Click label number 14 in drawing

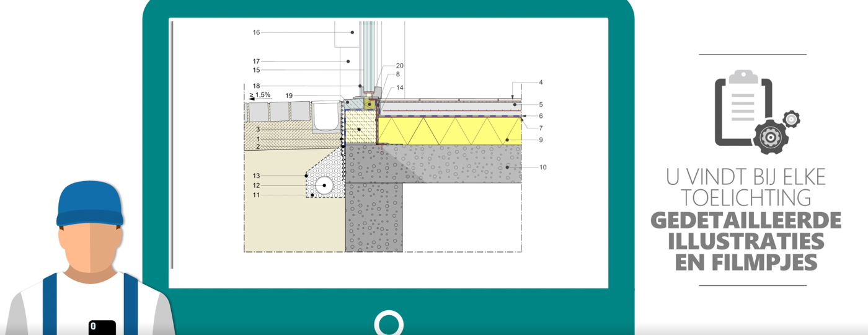coord(400,87)
